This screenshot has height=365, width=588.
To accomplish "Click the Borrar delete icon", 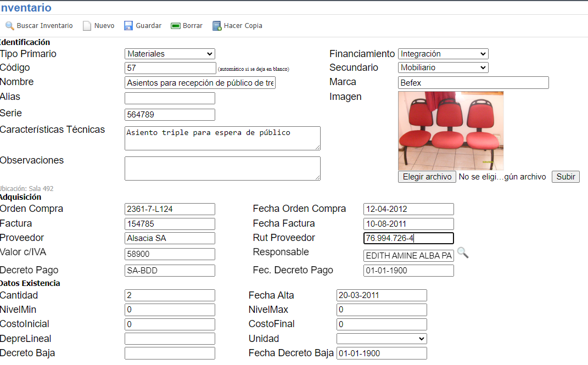I will 176,25.
